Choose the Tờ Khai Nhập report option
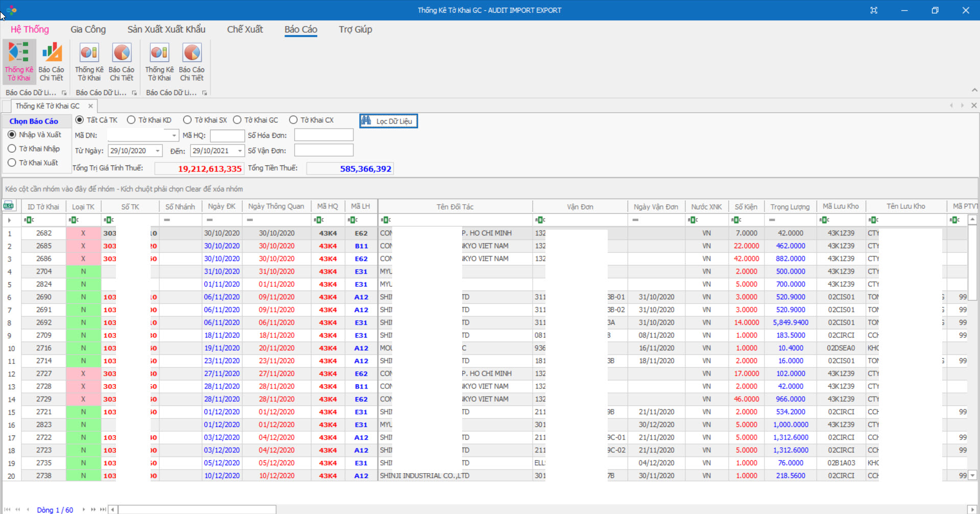Viewport: 980px width, 514px height. pos(12,149)
